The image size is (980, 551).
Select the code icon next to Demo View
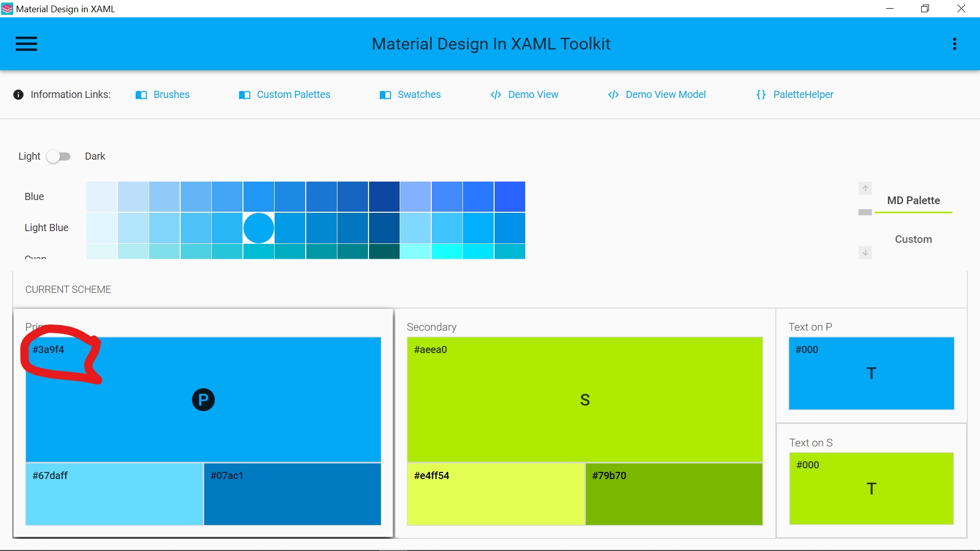point(496,95)
